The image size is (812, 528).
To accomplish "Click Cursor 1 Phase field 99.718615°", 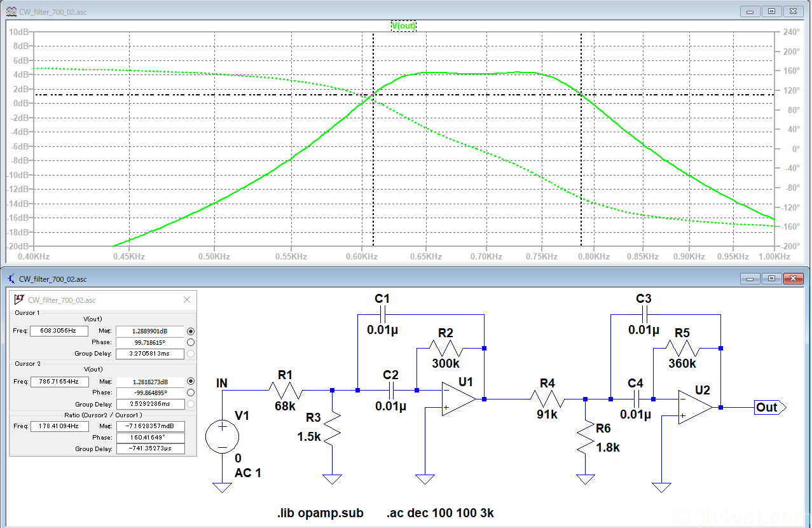I will pyautogui.click(x=149, y=342).
